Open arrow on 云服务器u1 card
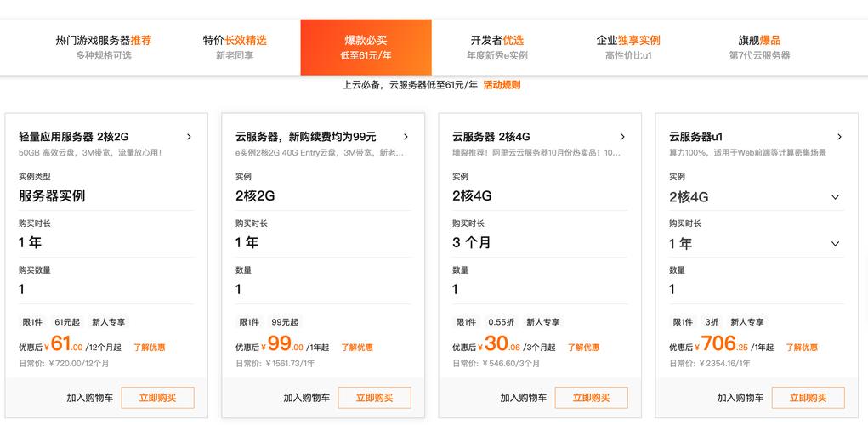 (x=839, y=137)
